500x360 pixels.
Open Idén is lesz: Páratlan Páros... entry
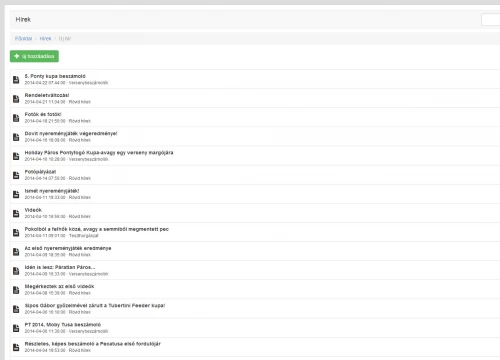[60, 267]
